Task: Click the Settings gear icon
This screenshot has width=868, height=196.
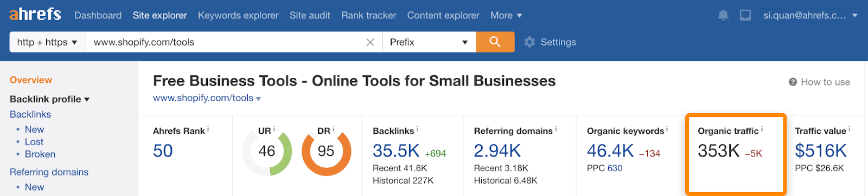Action: tap(529, 42)
